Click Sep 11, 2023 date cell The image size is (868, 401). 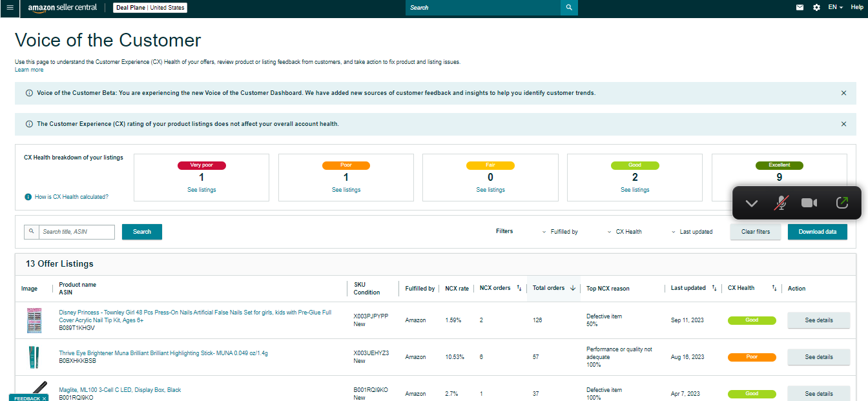click(686, 320)
